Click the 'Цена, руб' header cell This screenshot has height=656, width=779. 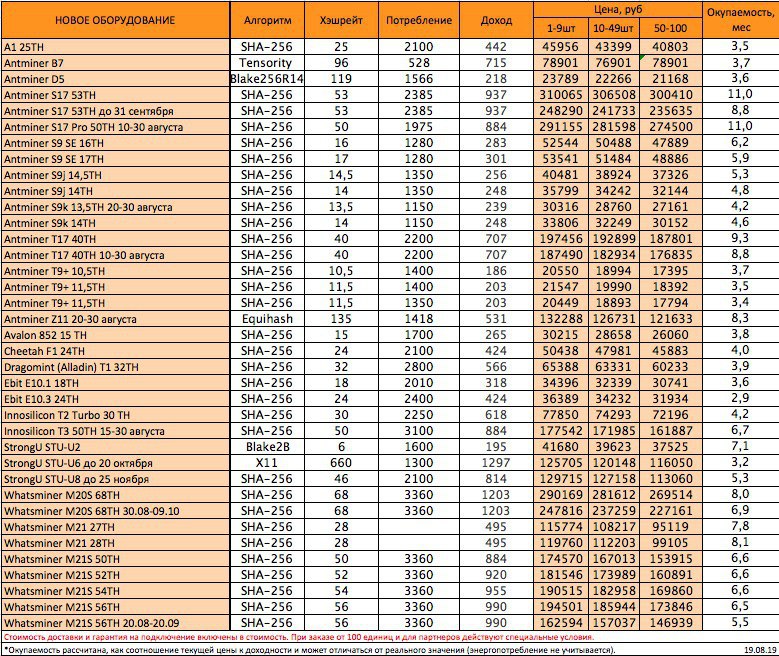(x=618, y=9)
